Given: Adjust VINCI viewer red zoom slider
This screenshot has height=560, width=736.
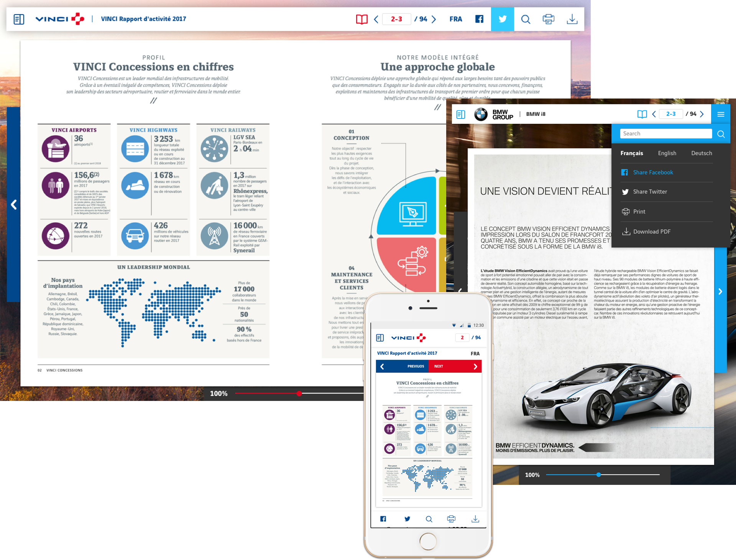Looking at the screenshot, I should pyautogui.click(x=299, y=393).
